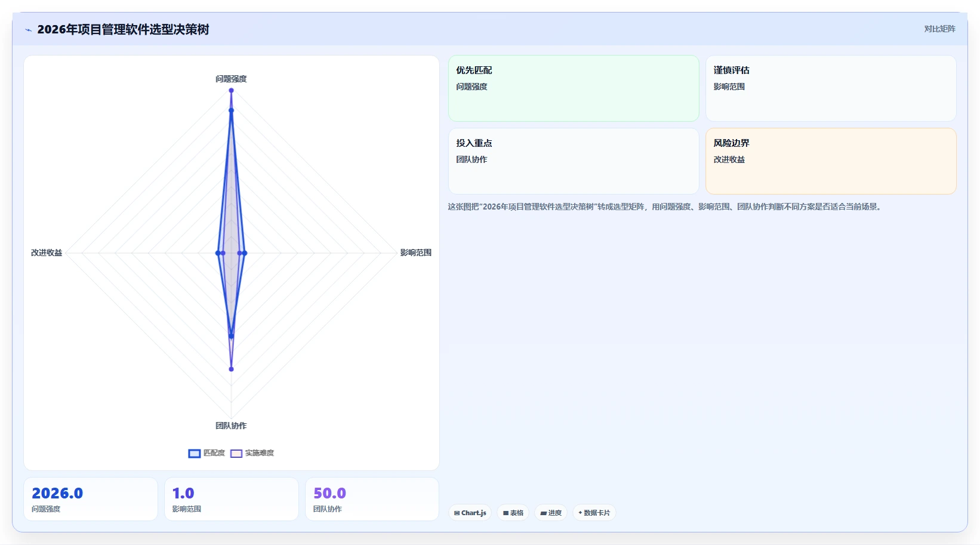The image size is (980, 545).
Task: Click the 数据卡片 tag
Action: pyautogui.click(x=594, y=513)
